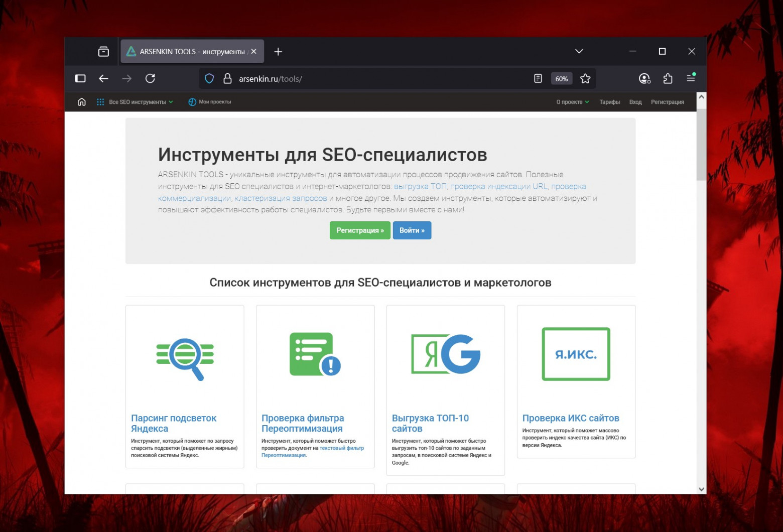Open reader view from the address bar
Screen dimensions: 783x532
539,78
